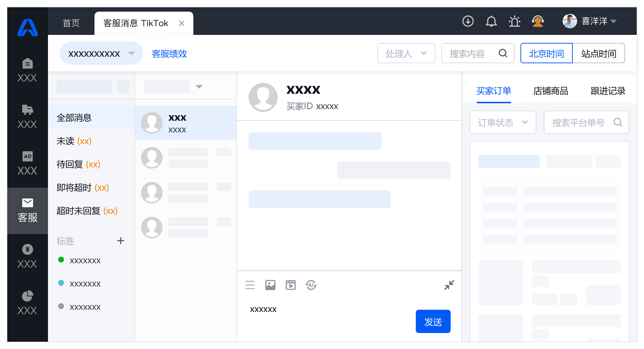Collapse the chat input area
The image size is (644, 349).
coord(449,285)
